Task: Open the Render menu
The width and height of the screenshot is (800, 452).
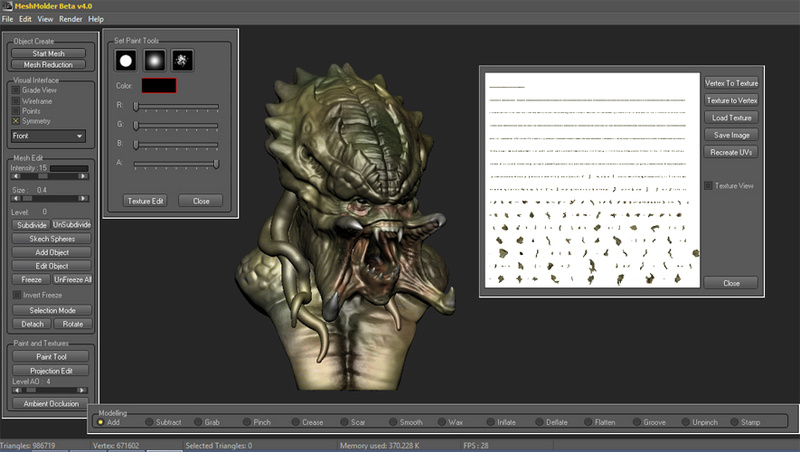Action: click(x=70, y=19)
